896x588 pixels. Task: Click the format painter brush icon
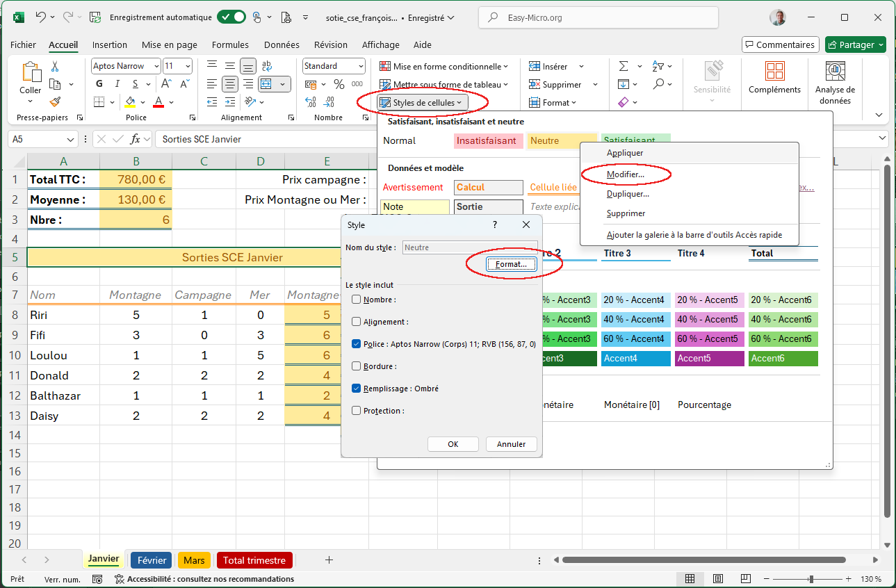click(x=55, y=101)
